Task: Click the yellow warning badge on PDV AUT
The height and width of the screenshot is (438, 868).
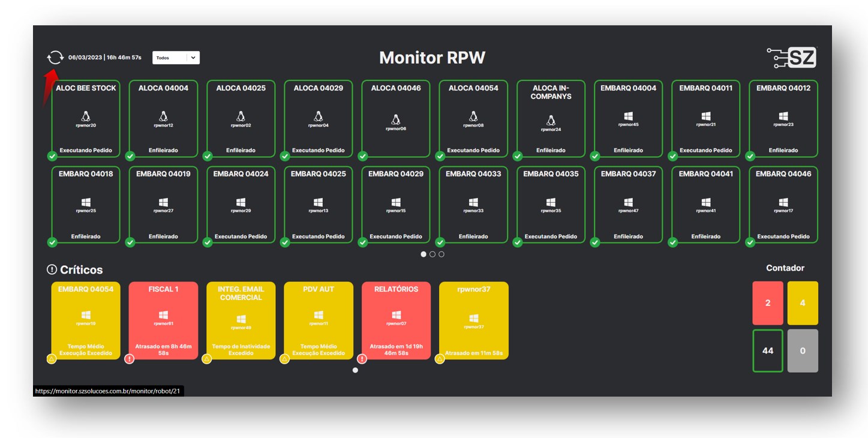Action: 285,359
